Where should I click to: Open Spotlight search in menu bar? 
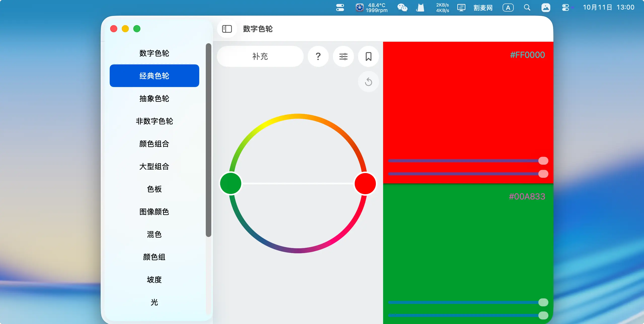pos(527,8)
